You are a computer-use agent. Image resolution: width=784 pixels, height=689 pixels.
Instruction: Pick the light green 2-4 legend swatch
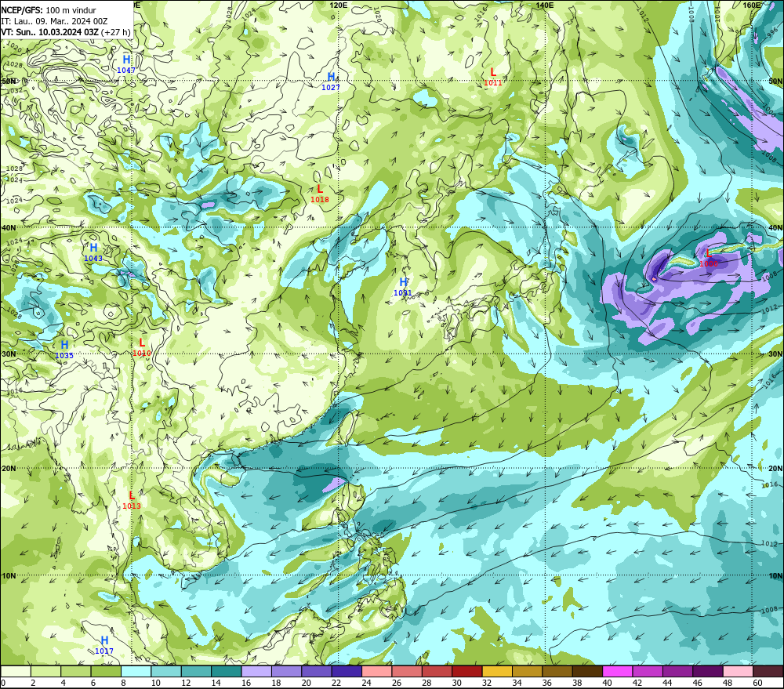click(x=46, y=671)
